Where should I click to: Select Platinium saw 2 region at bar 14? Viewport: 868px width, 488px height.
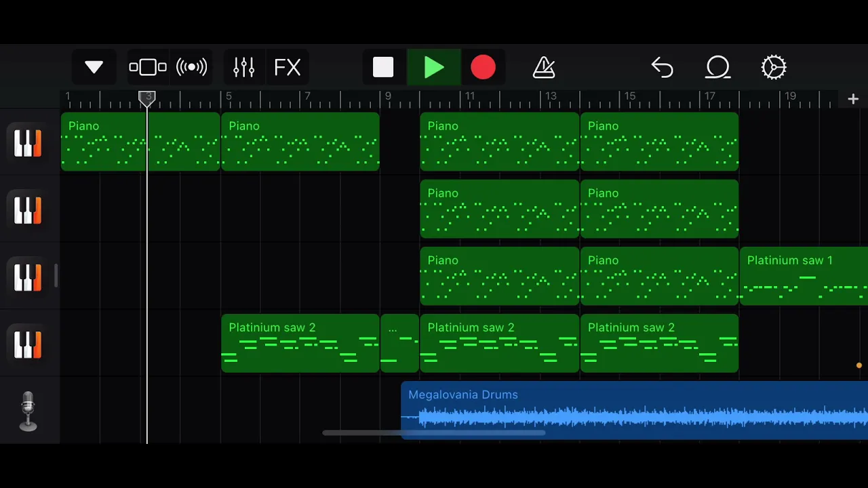(x=659, y=343)
